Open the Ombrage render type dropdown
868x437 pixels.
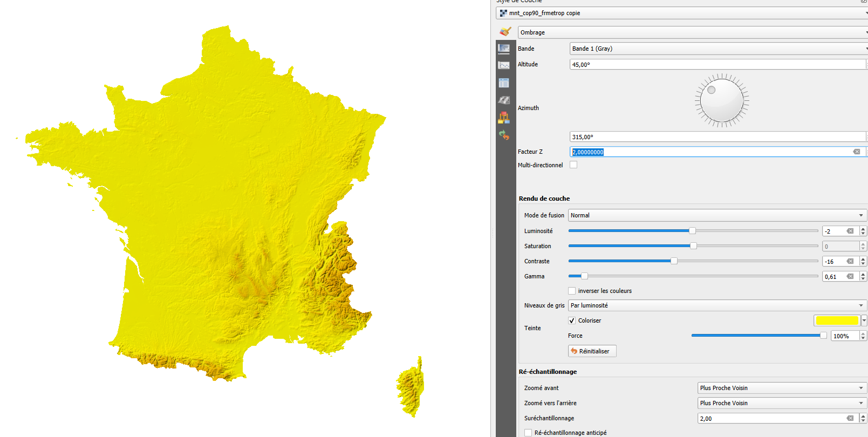coord(692,32)
